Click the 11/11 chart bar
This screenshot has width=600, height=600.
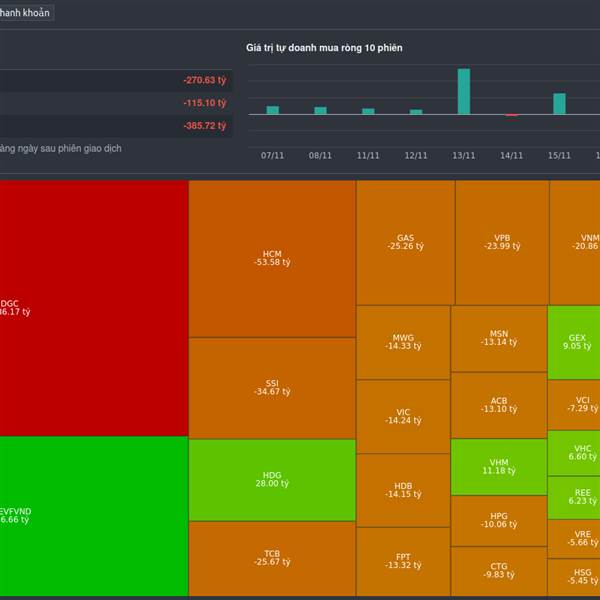[x=368, y=111]
